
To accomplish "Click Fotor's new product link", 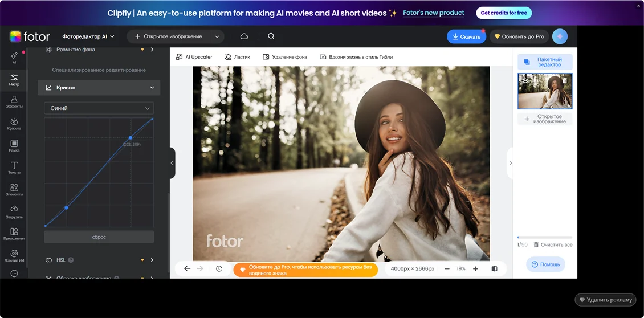I will pyautogui.click(x=433, y=13).
